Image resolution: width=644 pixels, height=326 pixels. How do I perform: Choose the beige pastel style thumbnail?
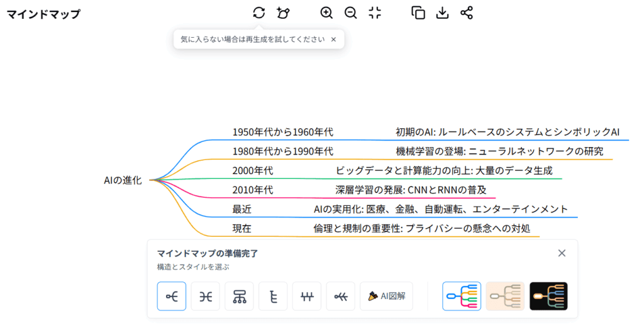click(505, 296)
